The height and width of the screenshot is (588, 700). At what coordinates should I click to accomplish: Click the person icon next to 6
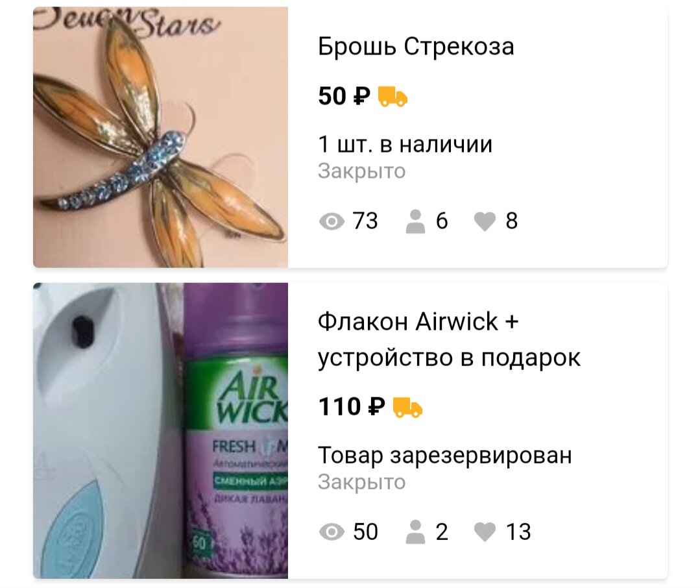[415, 221]
